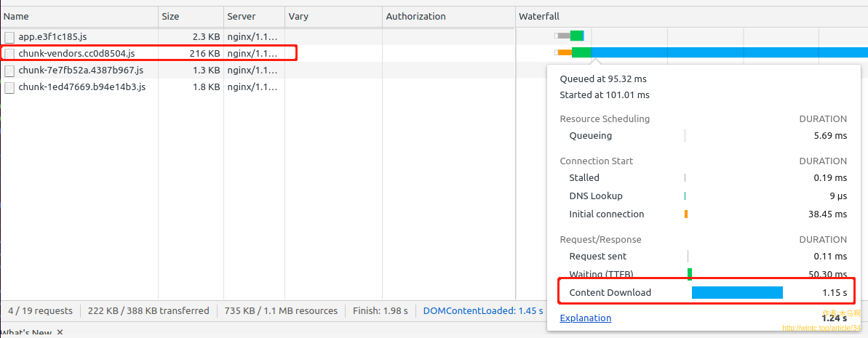Click the Connection Start section heading

596,161
